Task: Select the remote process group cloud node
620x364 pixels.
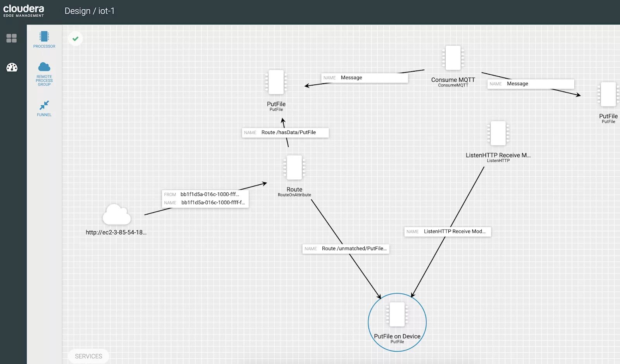Action: tap(117, 215)
